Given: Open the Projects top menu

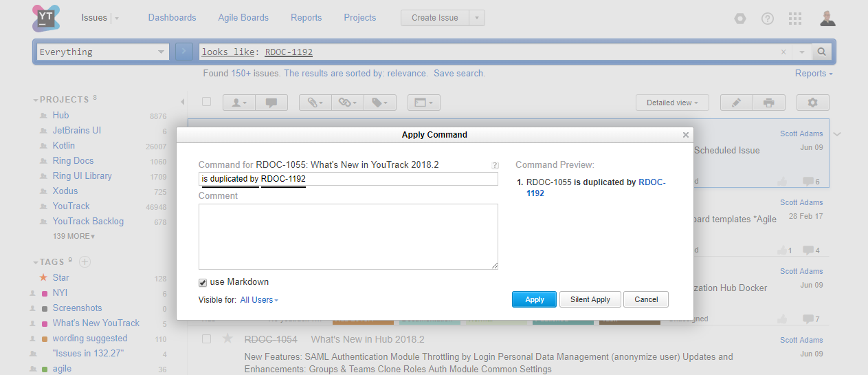Looking at the screenshot, I should coord(360,18).
